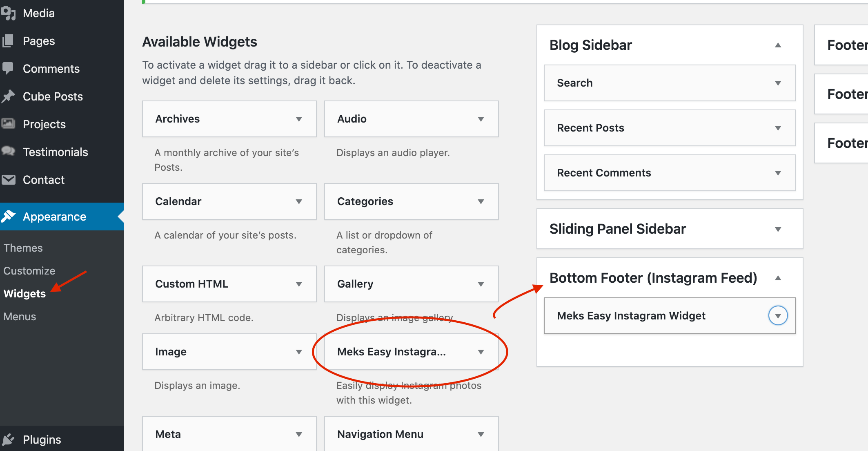The width and height of the screenshot is (868, 451).
Task: Click the Contact envelope icon
Action: tap(8, 180)
